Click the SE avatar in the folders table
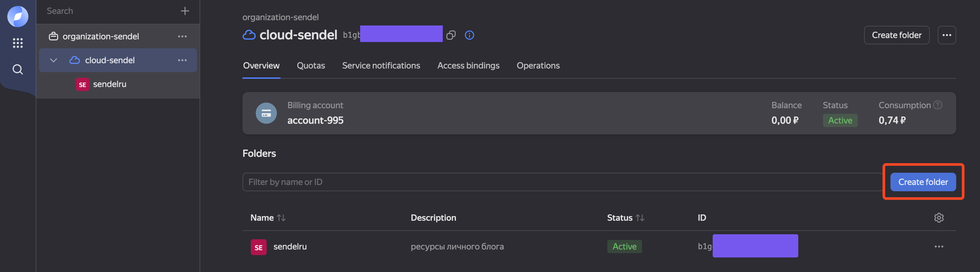This screenshot has width=980, height=272. point(258,247)
